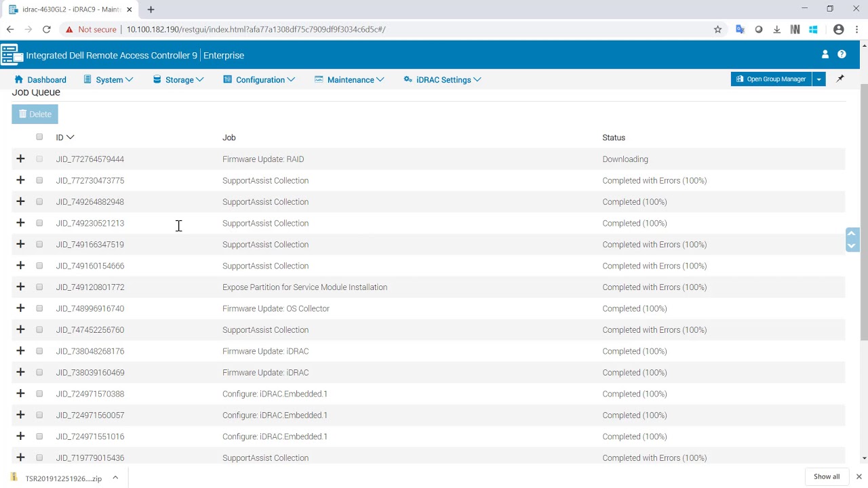The width and height of the screenshot is (868, 488).
Task: Open the help question mark icon
Action: (842, 55)
